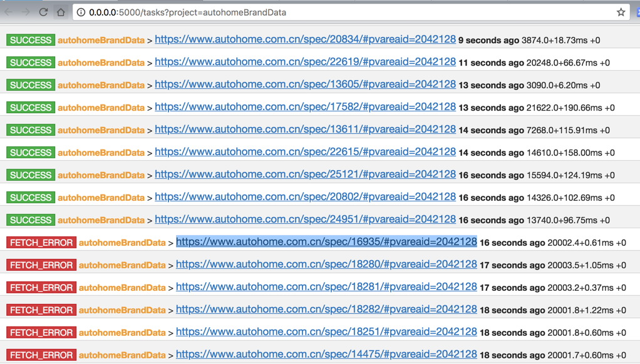Viewport: 640px width, 364px height.
Task: Click autohomeBrandData project in spec/16935 row
Action: 122,243
